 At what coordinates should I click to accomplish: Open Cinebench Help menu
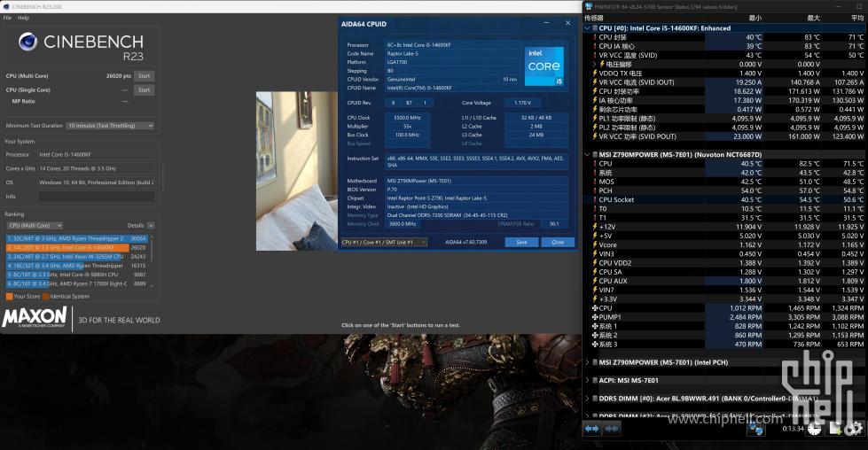tap(23, 18)
